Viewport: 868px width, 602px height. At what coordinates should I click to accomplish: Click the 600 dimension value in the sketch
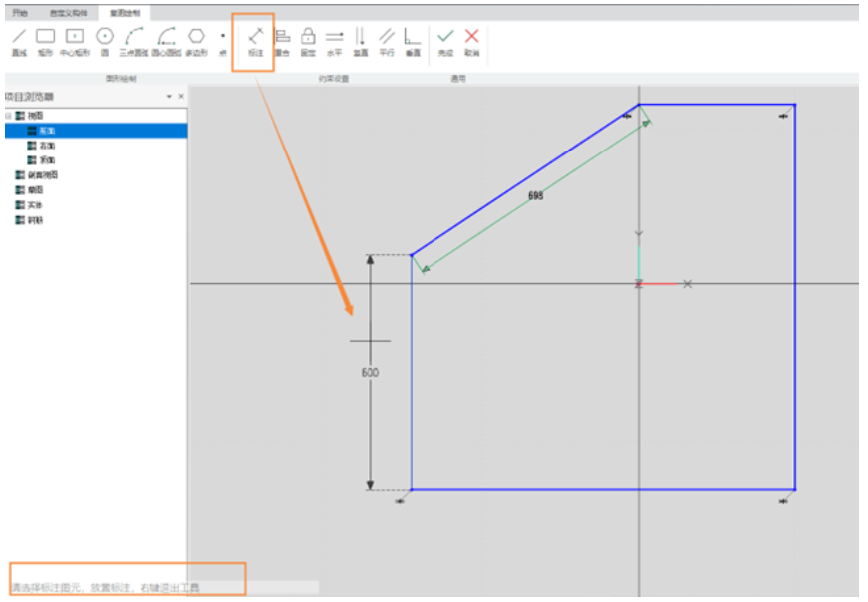pos(370,372)
